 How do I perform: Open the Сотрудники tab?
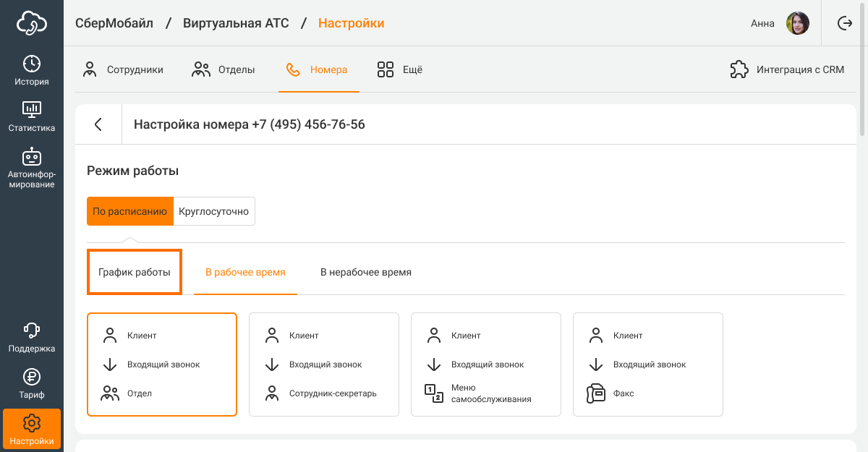[x=123, y=70]
